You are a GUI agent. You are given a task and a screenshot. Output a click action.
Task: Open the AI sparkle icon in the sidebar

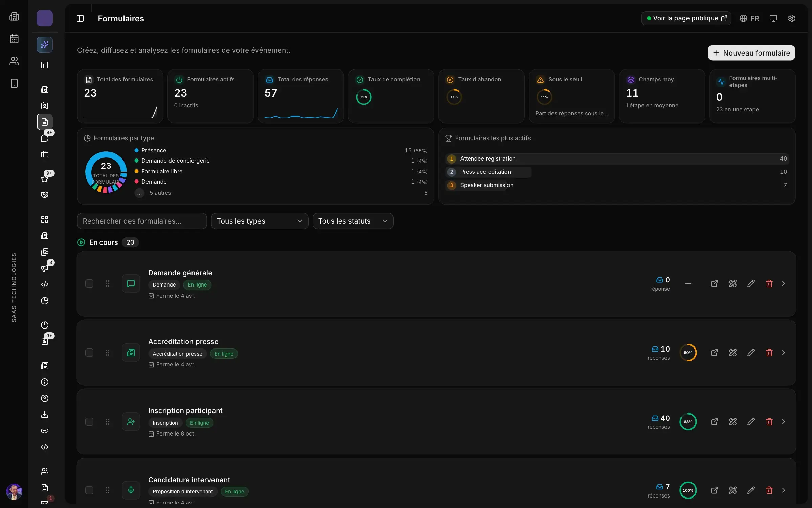[x=45, y=45]
